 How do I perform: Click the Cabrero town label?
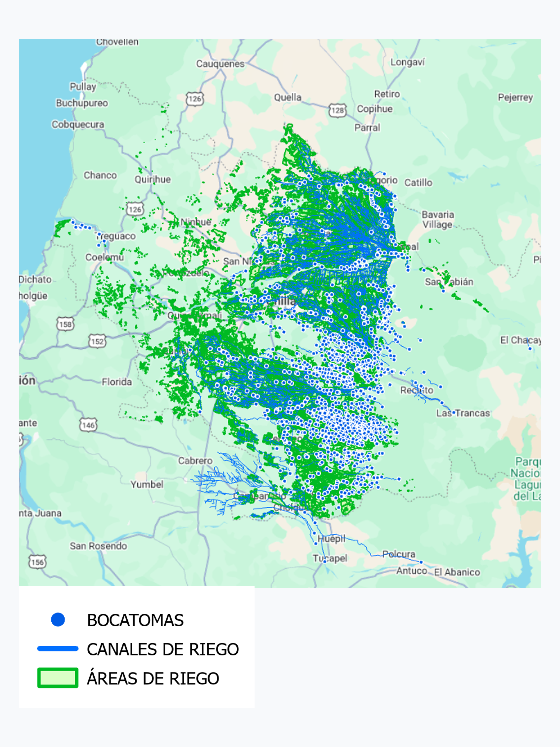(x=195, y=461)
